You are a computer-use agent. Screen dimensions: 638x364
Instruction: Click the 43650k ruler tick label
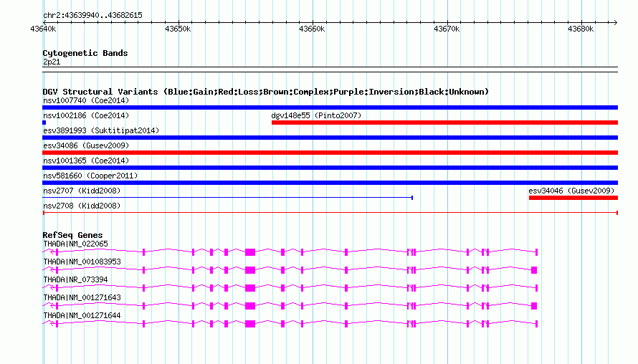tap(178, 29)
